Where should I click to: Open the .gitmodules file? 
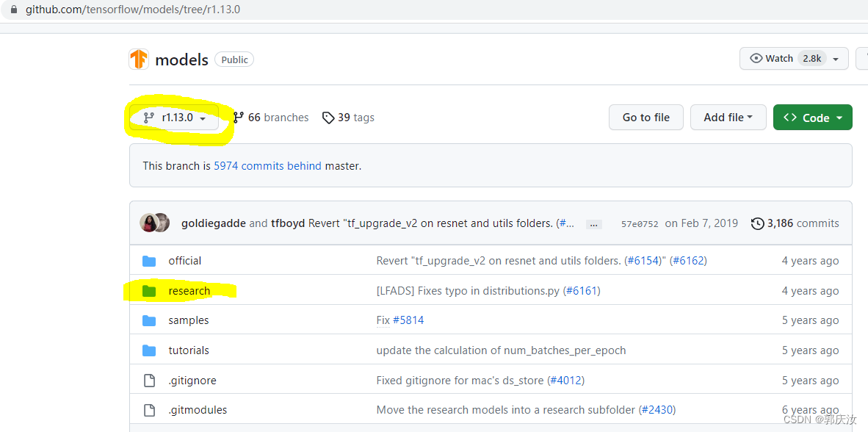tap(198, 411)
